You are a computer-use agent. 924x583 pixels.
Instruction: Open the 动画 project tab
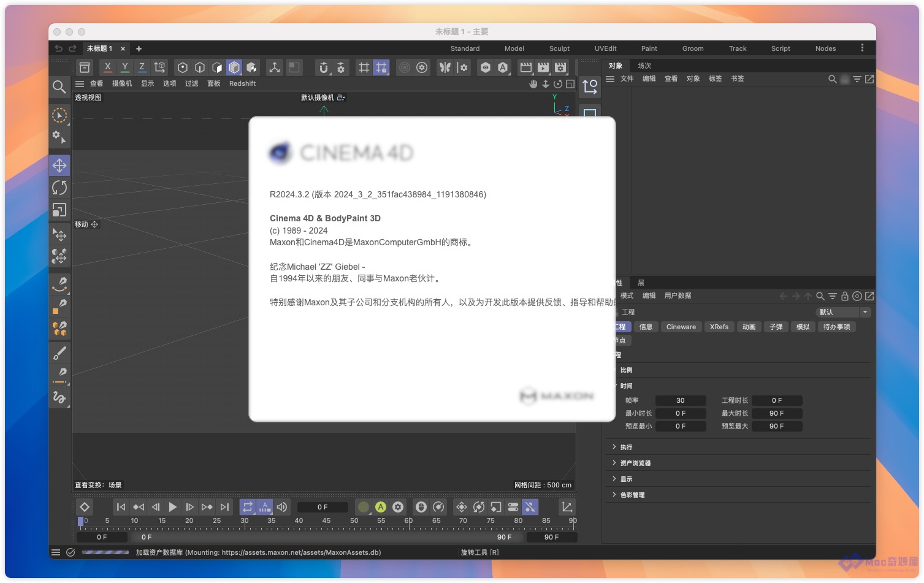pos(749,327)
